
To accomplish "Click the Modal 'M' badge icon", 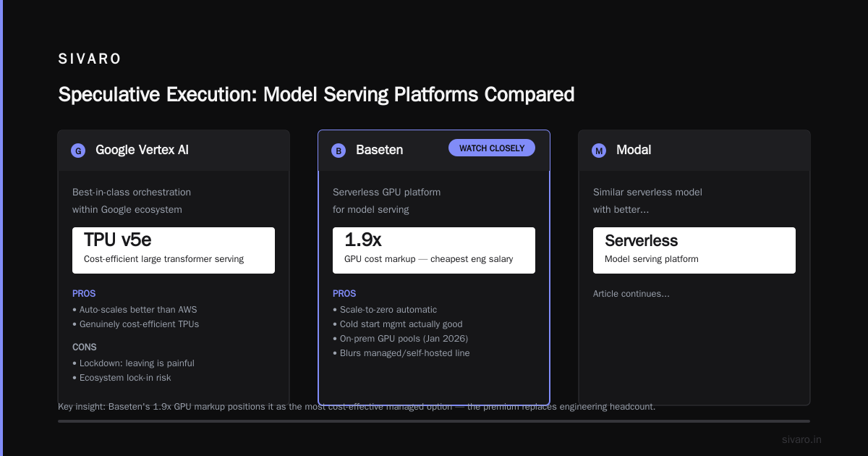I will coord(599,151).
